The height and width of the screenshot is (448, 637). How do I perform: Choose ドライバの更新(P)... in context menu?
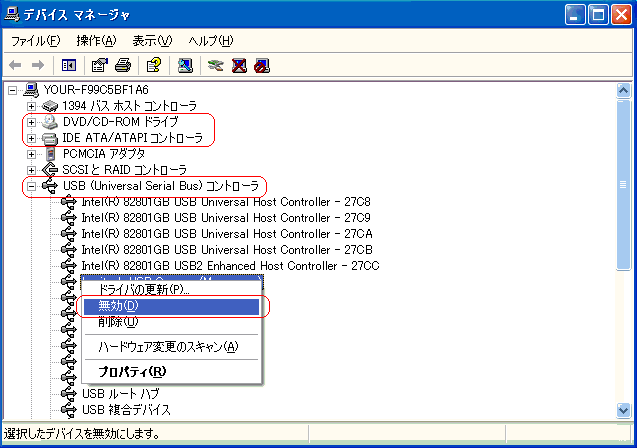pos(171,290)
